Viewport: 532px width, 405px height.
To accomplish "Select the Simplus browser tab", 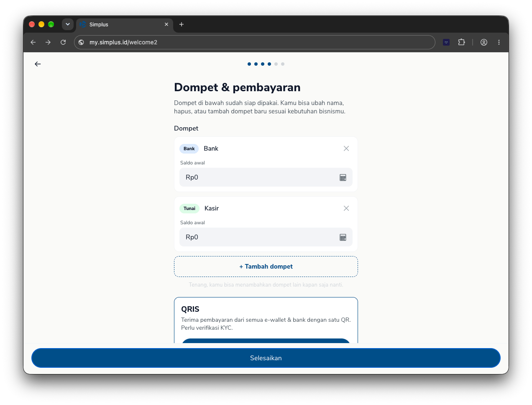I will [x=125, y=25].
